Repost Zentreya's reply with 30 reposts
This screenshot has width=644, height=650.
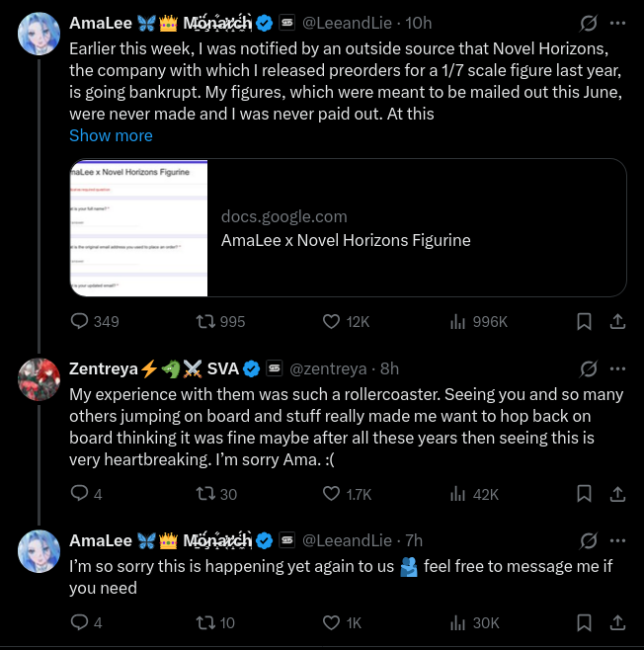coord(216,494)
